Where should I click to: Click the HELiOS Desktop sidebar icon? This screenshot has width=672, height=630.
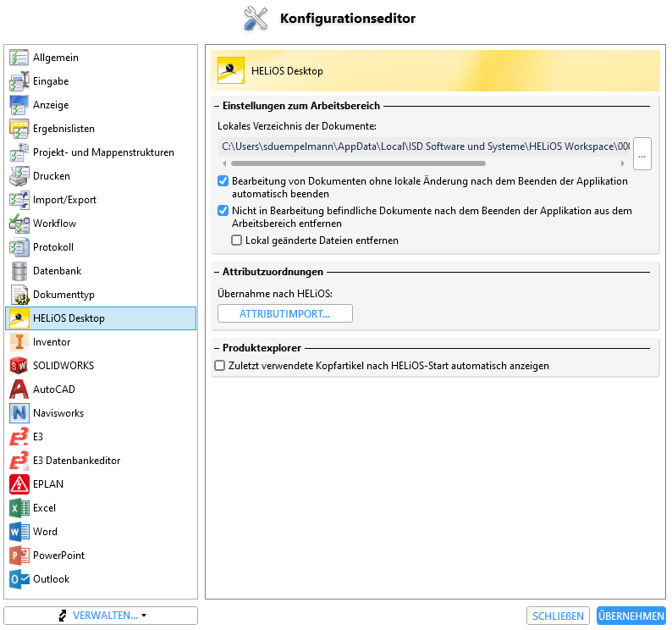tap(19, 318)
